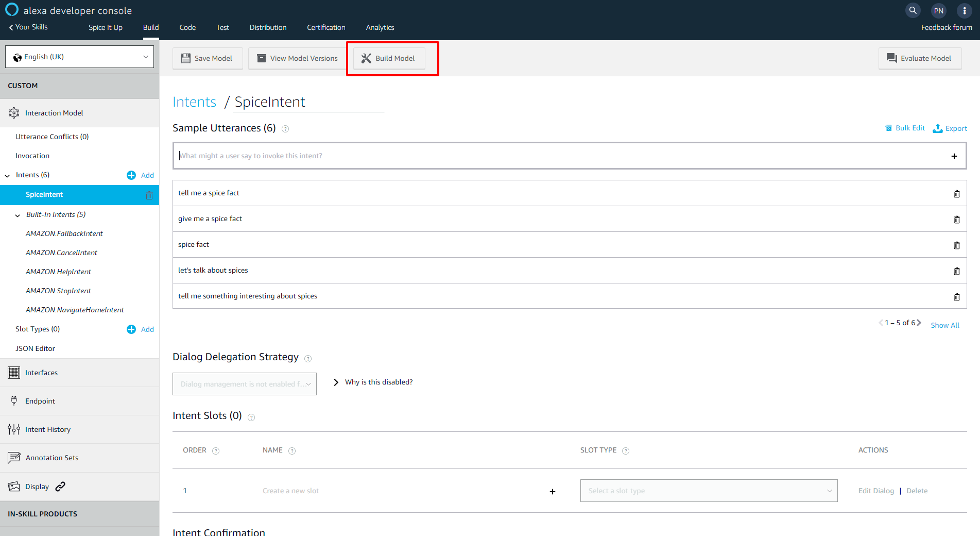
Task: Open the Dialog management strategy dropdown
Action: pyautogui.click(x=245, y=384)
